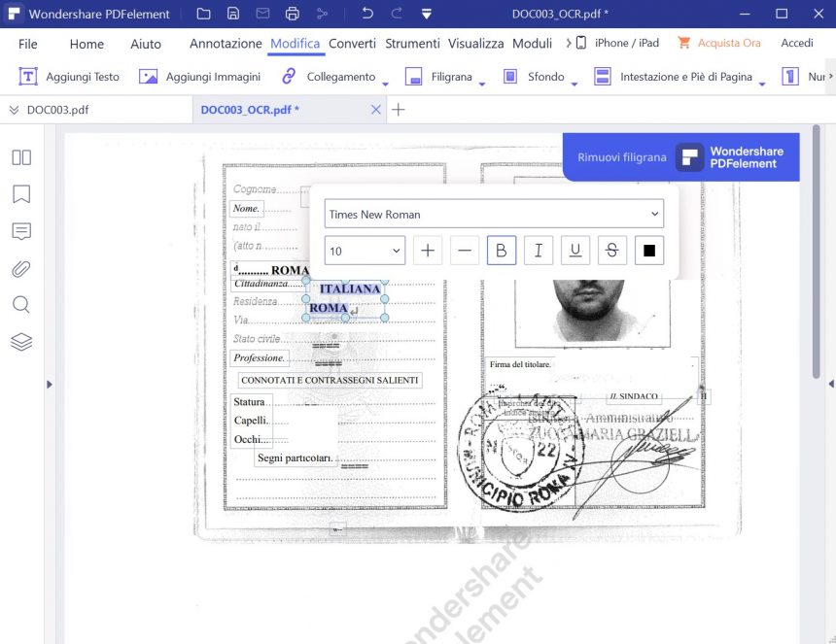Viewport: 836px width, 644px height.
Task: Open the Times New Roman font dropdown
Action: pos(494,214)
